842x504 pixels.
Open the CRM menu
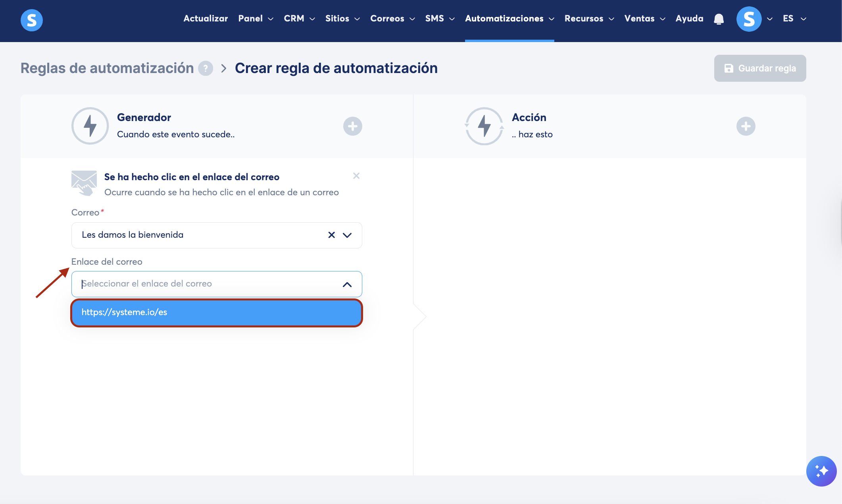(299, 19)
